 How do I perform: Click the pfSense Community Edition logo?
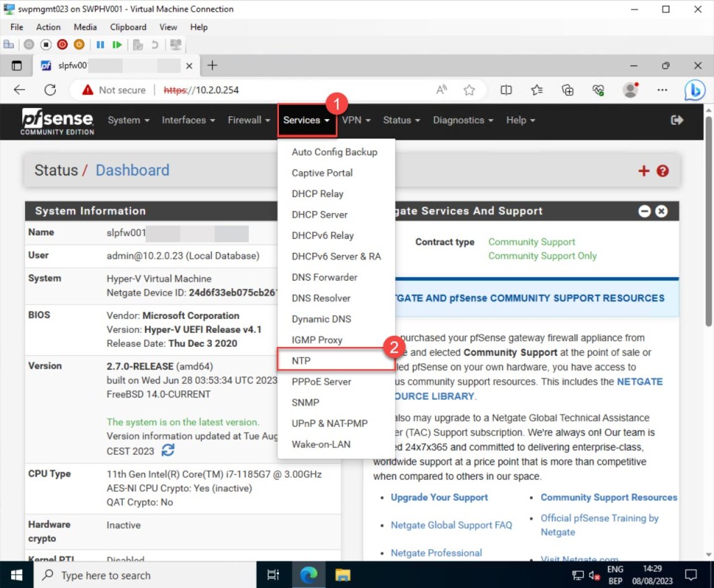tap(57, 121)
